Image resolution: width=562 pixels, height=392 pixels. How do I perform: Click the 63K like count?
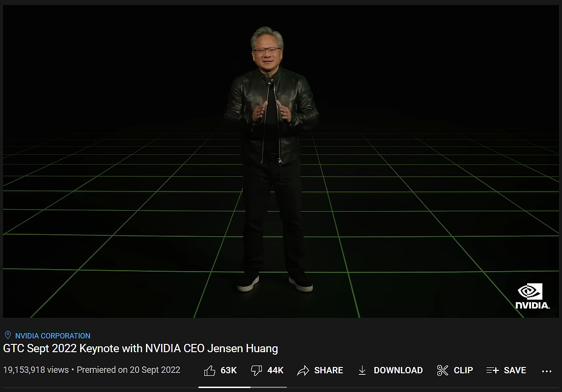tap(228, 370)
